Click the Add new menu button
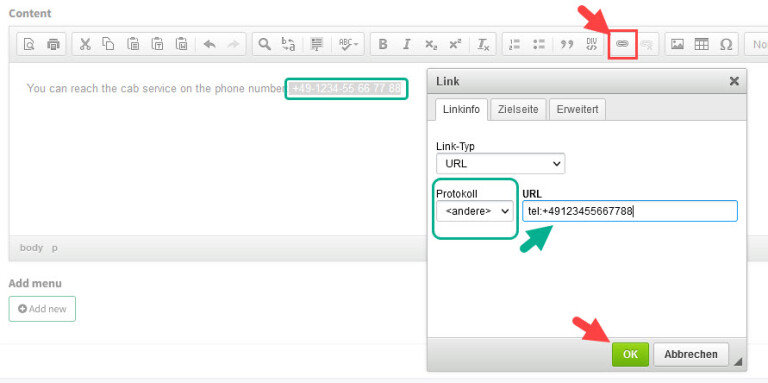 pos(42,309)
